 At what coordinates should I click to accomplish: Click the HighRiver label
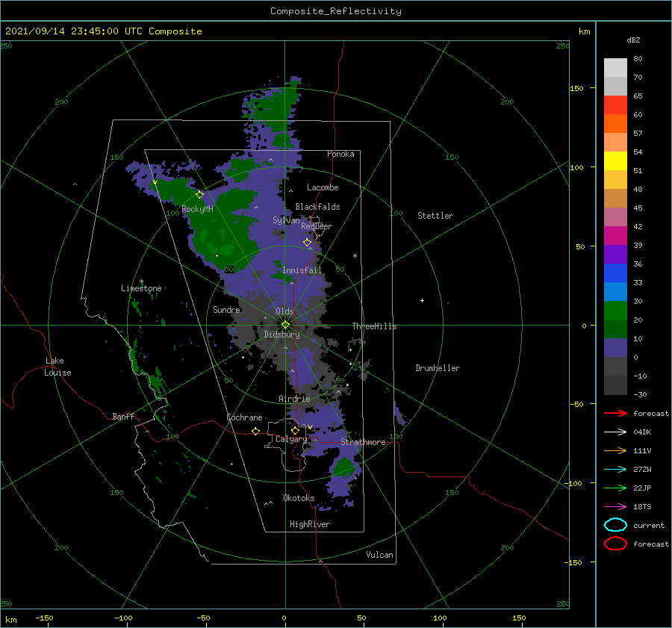tap(310, 524)
